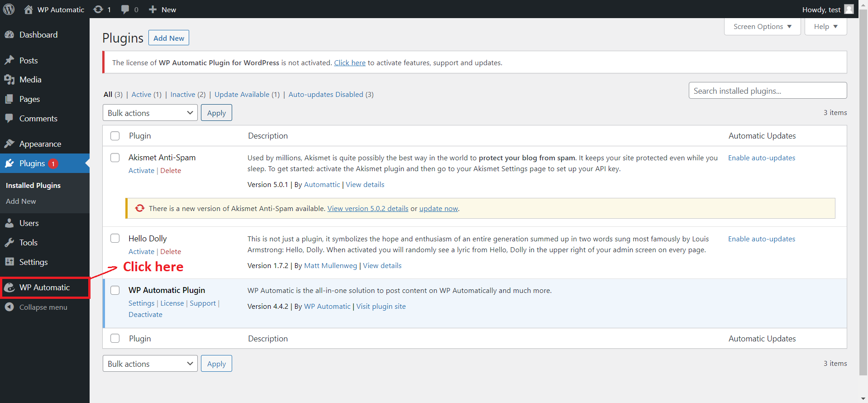
Task: Open Media via its sidebar icon
Action: (10, 80)
